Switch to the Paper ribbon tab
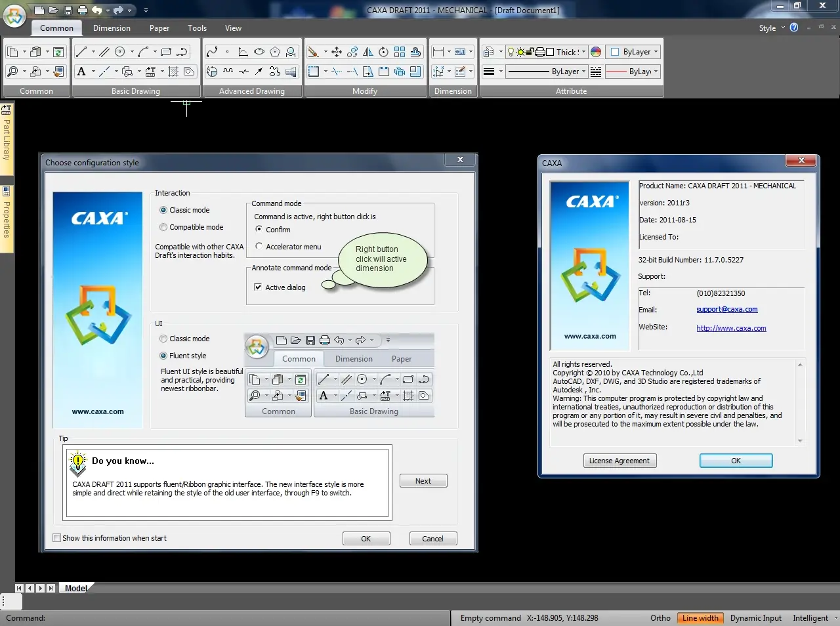This screenshot has width=840, height=626. pos(159,28)
